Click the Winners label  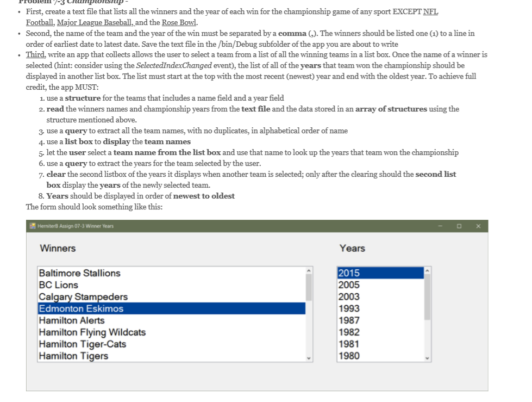click(x=58, y=248)
